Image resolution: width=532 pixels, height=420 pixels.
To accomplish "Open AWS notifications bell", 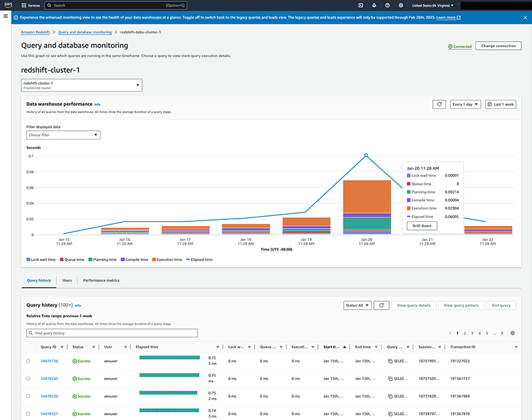I will click(374, 5).
